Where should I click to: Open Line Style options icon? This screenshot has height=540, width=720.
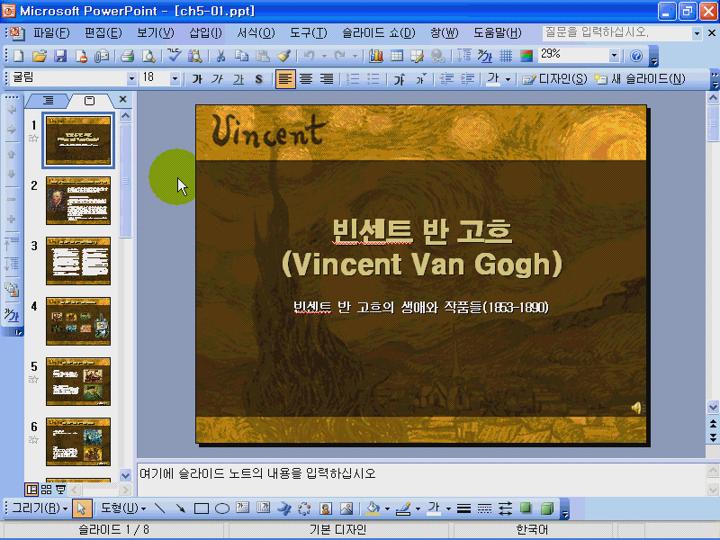point(464,508)
